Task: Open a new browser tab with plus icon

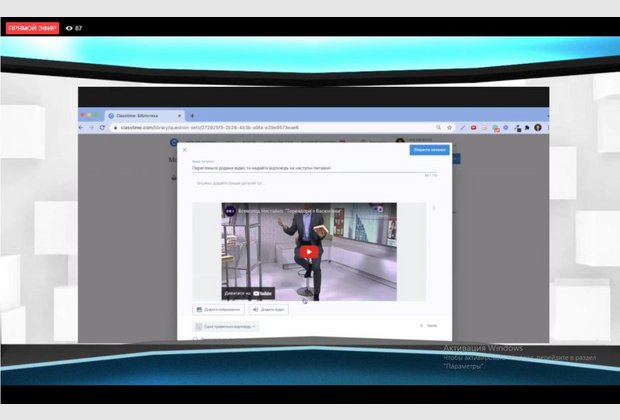Action: pos(191,115)
